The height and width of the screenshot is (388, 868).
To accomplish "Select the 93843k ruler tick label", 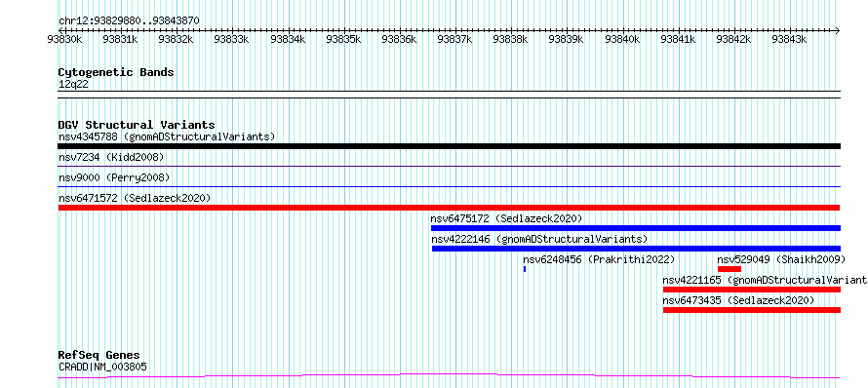I will 790,39.
